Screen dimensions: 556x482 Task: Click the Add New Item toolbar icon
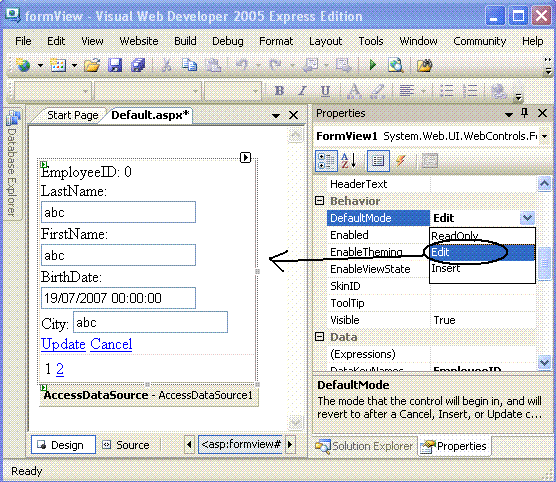58,65
